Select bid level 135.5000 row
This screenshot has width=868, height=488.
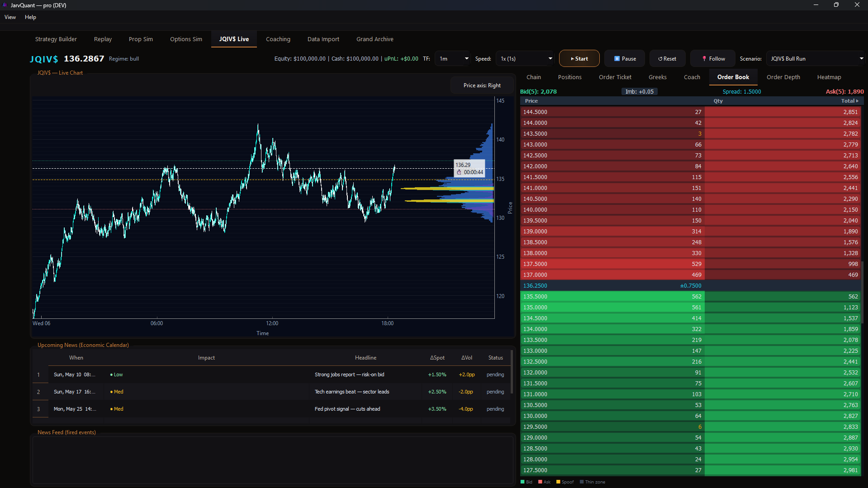[691, 297]
